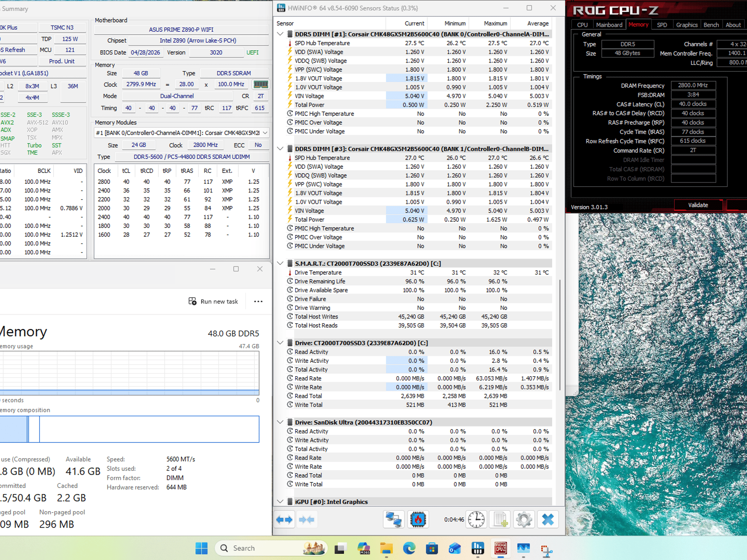This screenshot has height=560, width=747.
Task: Open Task View from the taskbar
Action: click(340, 548)
